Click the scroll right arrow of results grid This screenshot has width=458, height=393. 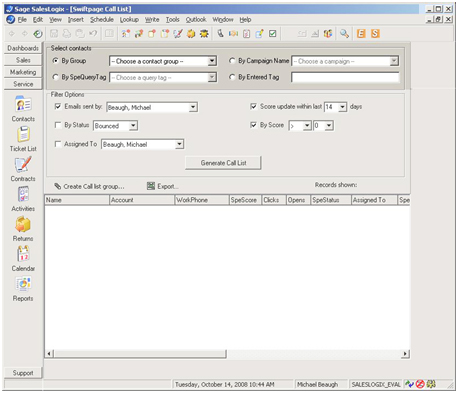pos(405,354)
